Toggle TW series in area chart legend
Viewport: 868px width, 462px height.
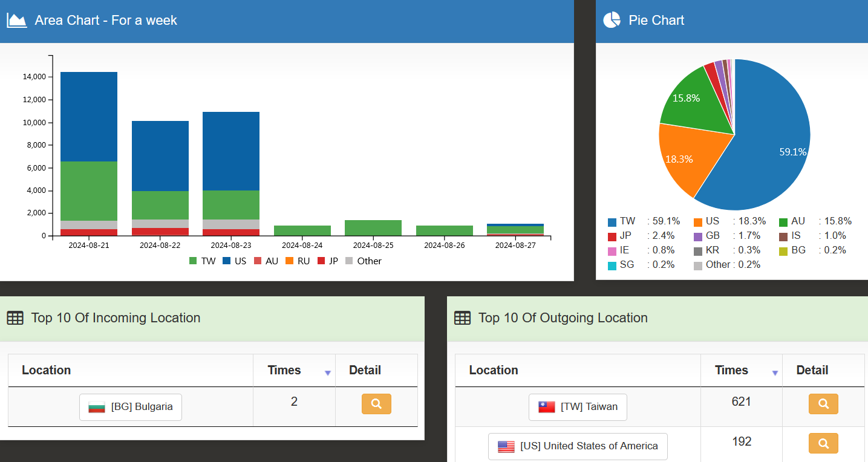click(202, 261)
